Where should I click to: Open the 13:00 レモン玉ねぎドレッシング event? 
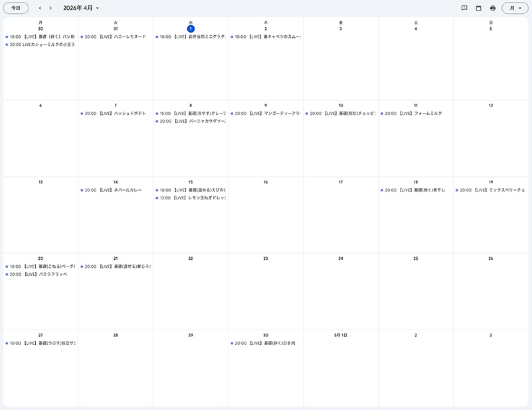[192, 198]
